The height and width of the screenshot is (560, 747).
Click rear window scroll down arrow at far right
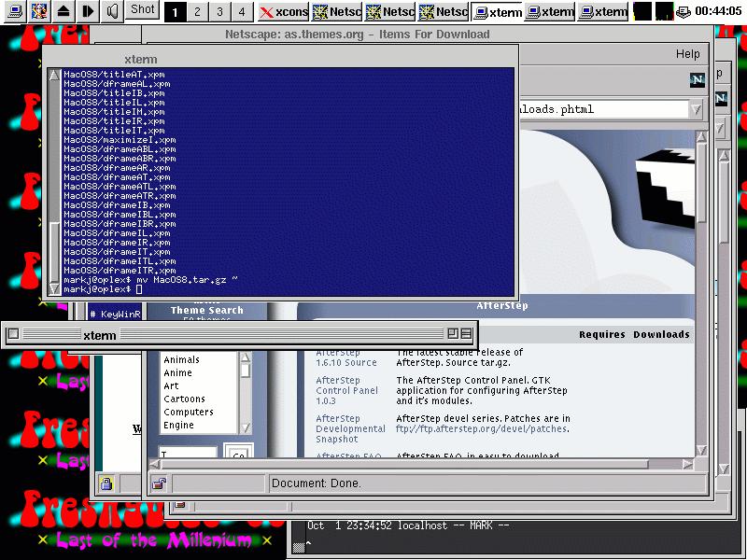pyautogui.click(x=725, y=469)
